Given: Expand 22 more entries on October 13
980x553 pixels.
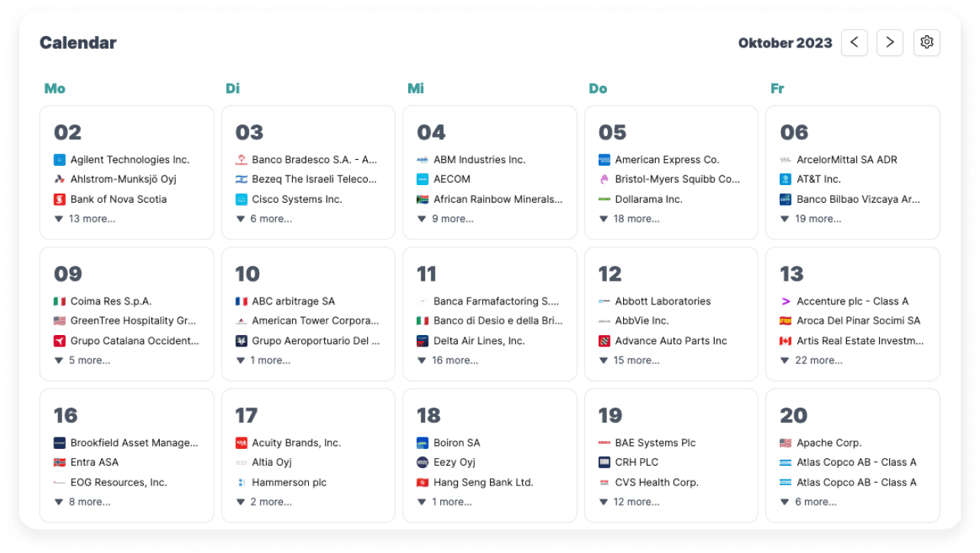Looking at the screenshot, I should pos(811,360).
